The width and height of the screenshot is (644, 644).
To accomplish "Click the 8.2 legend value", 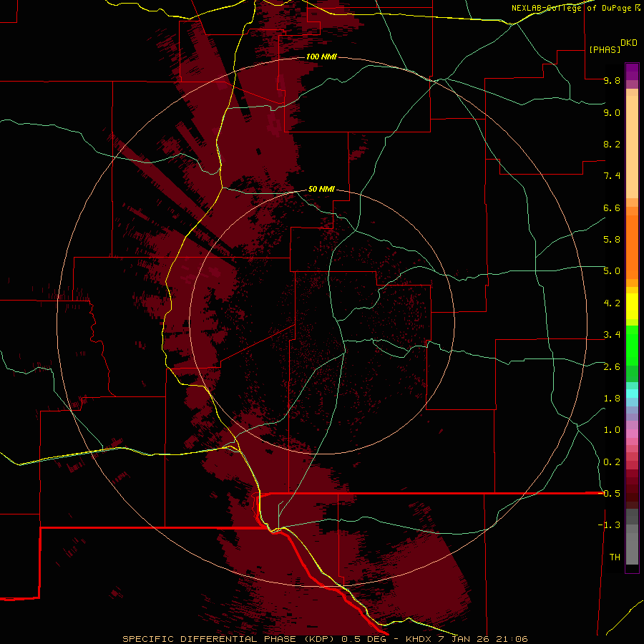I will [x=612, y=144].
